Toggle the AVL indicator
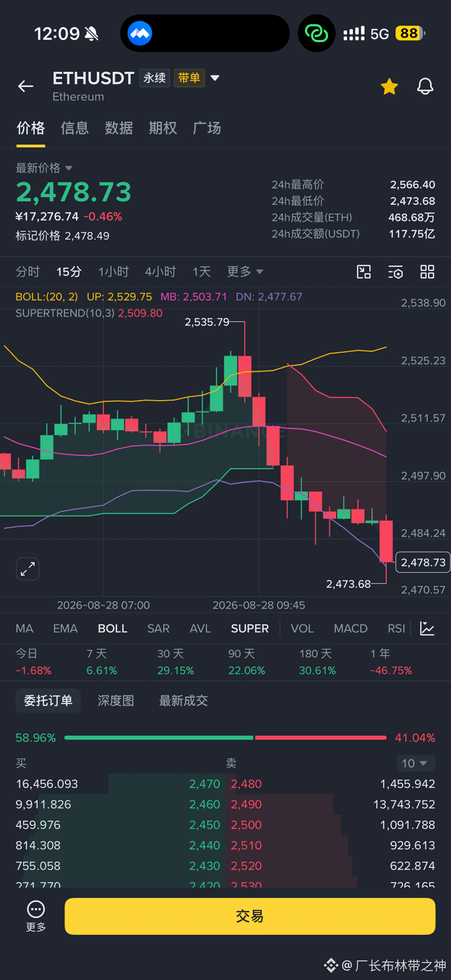This screenshot has width=451, height=980. point(200,628)
